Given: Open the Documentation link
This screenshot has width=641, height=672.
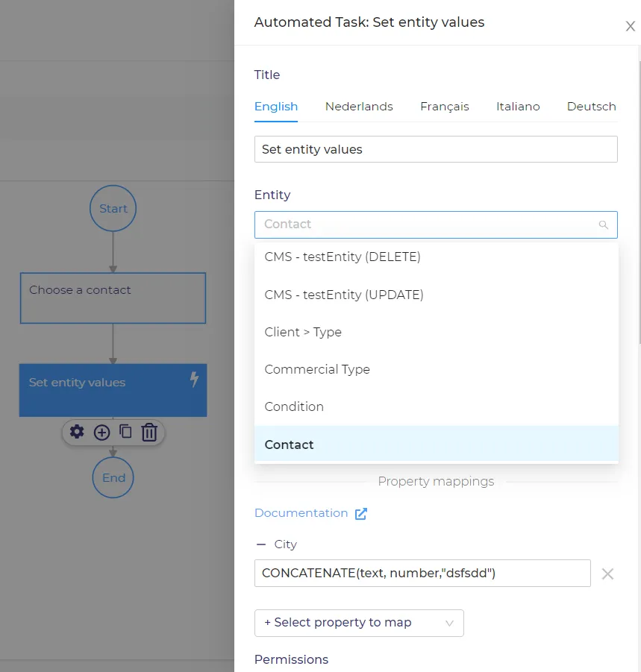Looking at the screenshot, I should 301,513.
